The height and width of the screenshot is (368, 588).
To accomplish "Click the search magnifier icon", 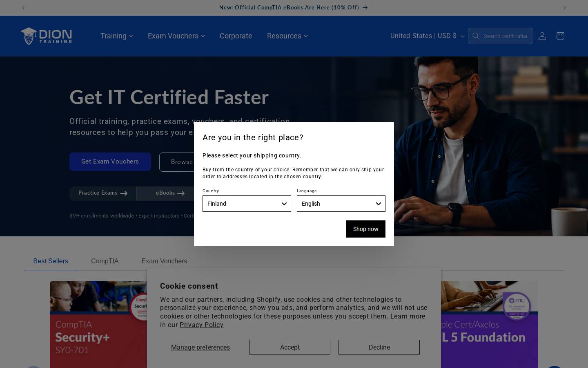I will click(x=476, y=36).
